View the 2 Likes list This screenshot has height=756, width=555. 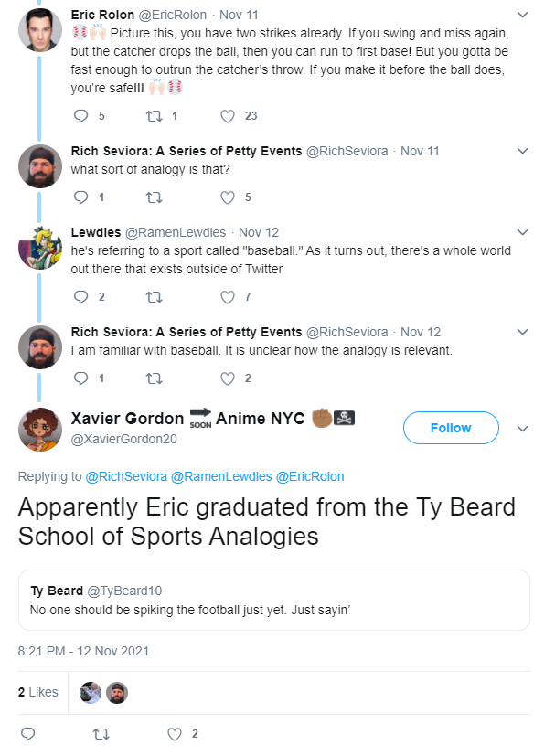tap(38, 692)
